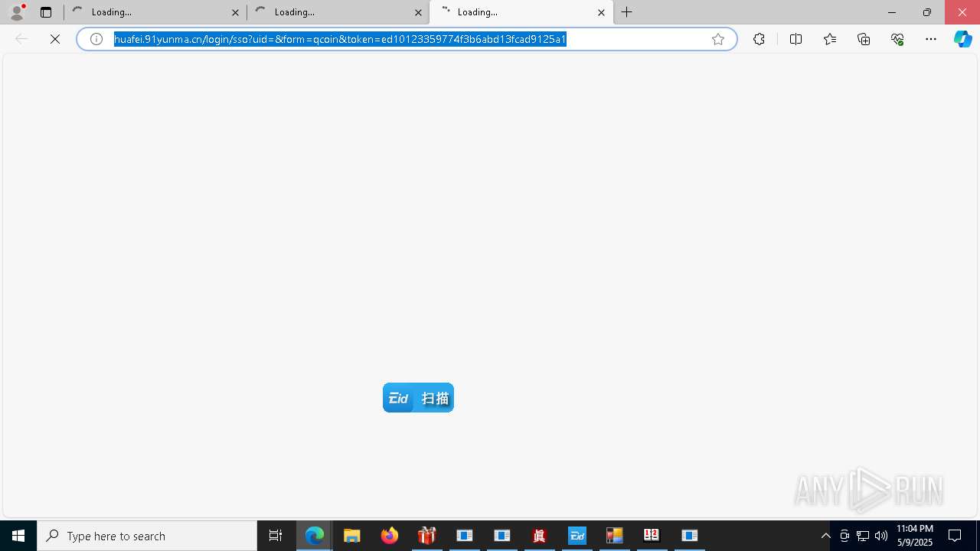Screen dimensions: 980x551
Task: Minimize the Edge window
Action: click(x=892, y=12)
